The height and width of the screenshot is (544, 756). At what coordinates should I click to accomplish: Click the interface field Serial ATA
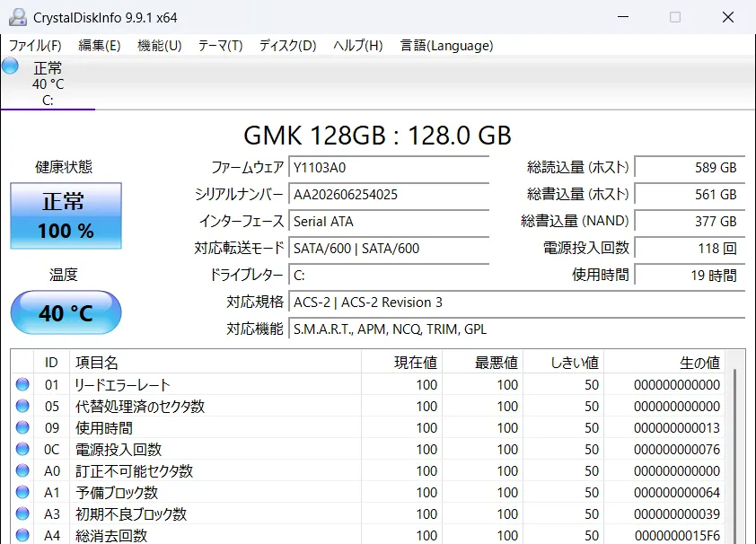pos(389,222)
